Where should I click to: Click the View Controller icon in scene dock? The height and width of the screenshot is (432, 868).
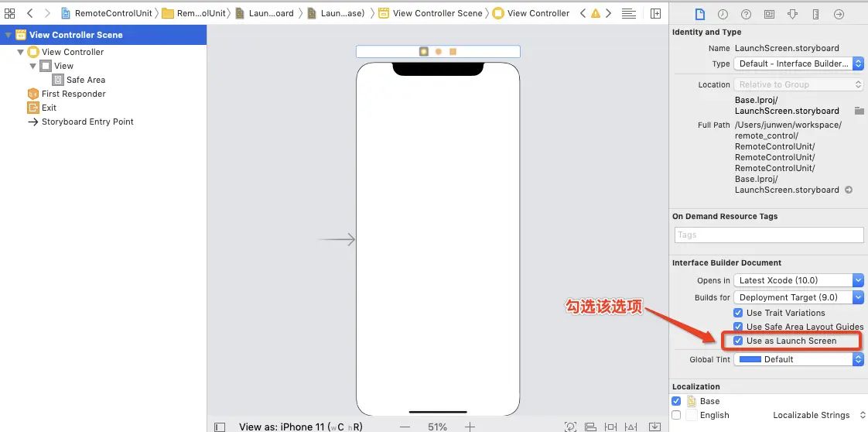click(x=423, y=52)
